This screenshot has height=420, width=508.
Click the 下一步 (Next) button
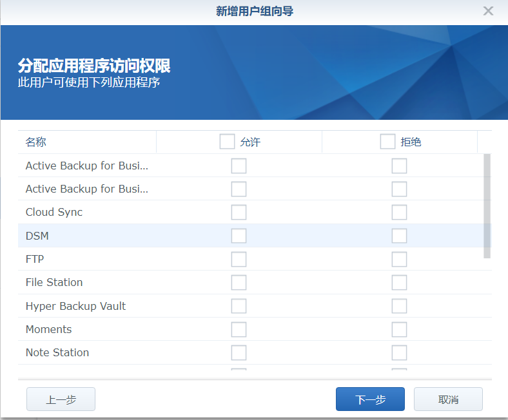(x=370, y=399)
